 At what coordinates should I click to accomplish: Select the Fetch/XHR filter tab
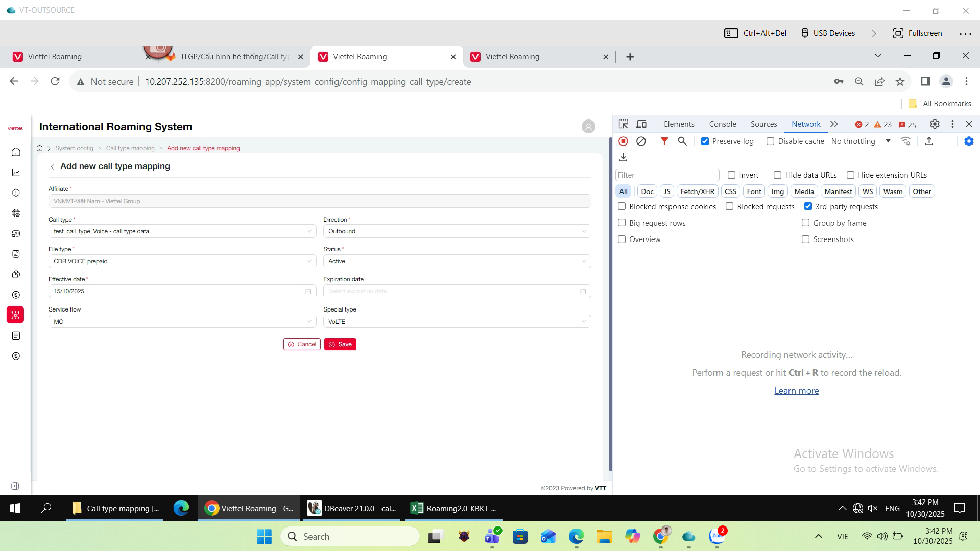697,191
